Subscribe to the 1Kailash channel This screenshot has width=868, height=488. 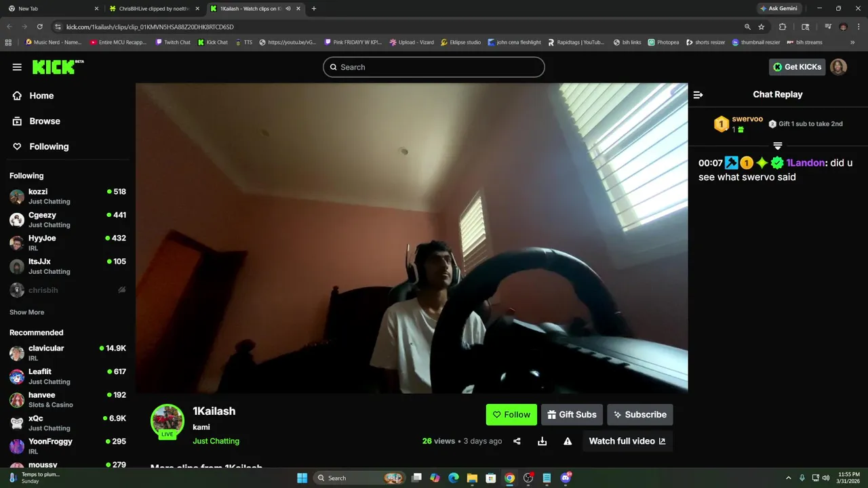(640, 415)
